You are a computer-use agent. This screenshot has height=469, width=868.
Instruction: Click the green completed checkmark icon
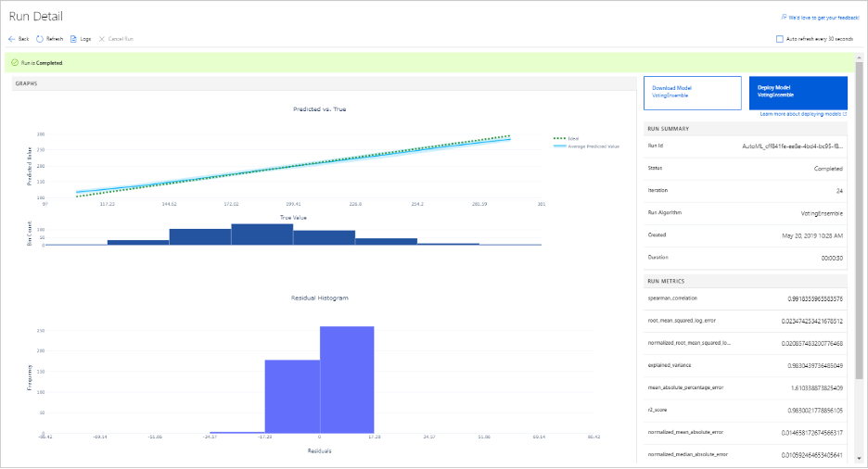(x=15, y=63)
